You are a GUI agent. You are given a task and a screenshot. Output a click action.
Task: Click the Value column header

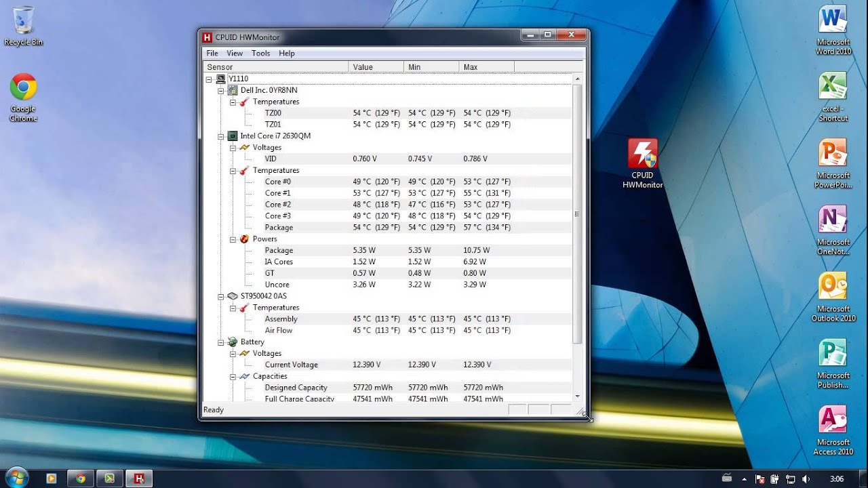click(376, 67)
